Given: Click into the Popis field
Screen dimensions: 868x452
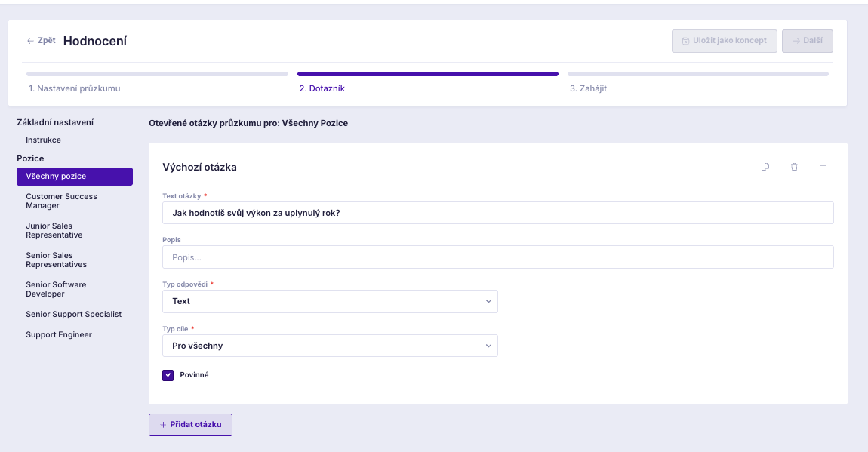Looking at the screenshot, I should tap(497, 257).
